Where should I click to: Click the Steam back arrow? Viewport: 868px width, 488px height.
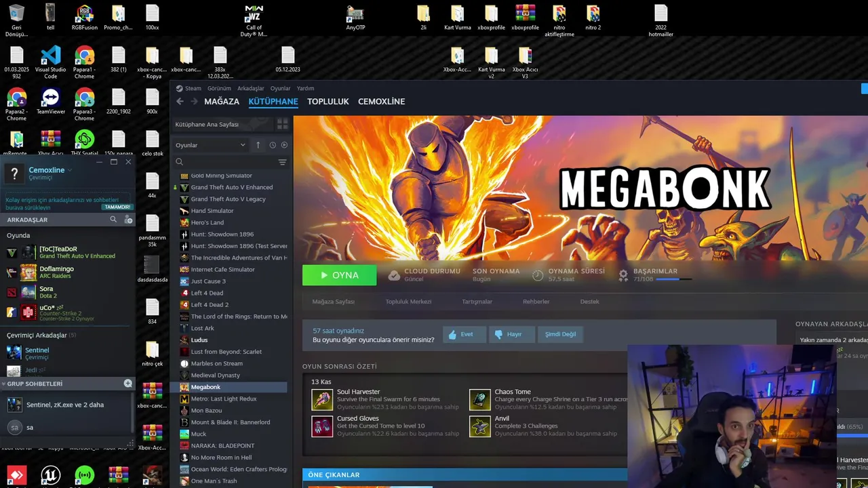tap(180, 101)
